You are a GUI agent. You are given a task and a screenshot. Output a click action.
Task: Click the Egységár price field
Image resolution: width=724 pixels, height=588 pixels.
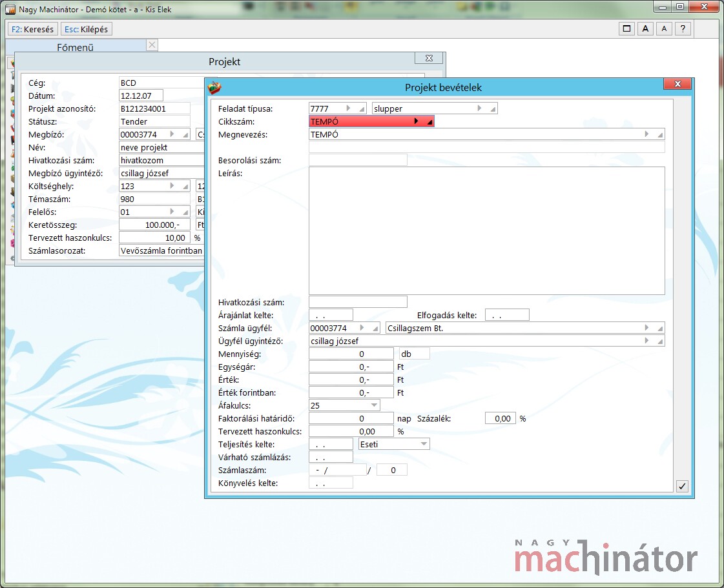pos(351,367)
